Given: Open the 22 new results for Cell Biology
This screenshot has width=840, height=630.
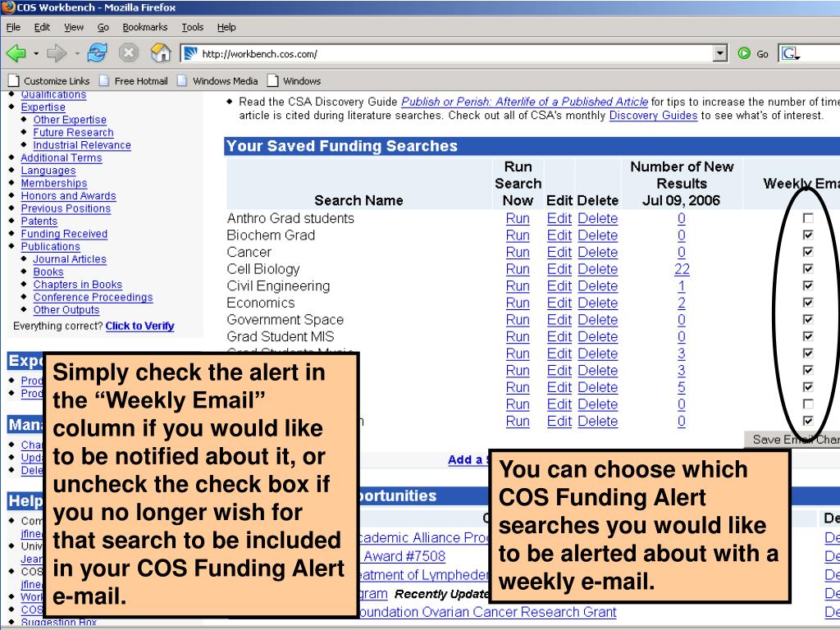Looking at the screenshot, I should pos(682,269).
